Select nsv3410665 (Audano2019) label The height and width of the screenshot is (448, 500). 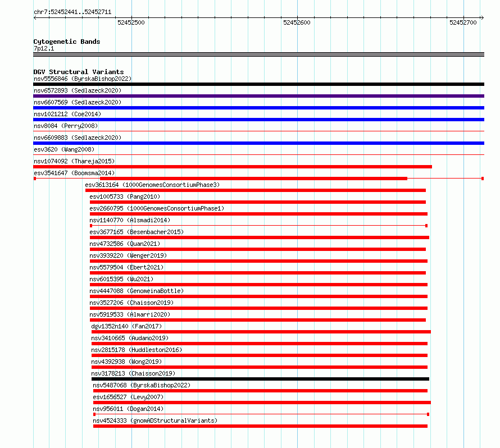(130, 338)
